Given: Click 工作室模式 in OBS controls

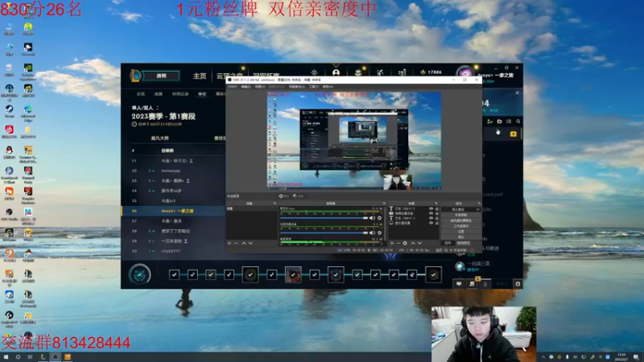Looking at the screenshot, I should point(460,226).
